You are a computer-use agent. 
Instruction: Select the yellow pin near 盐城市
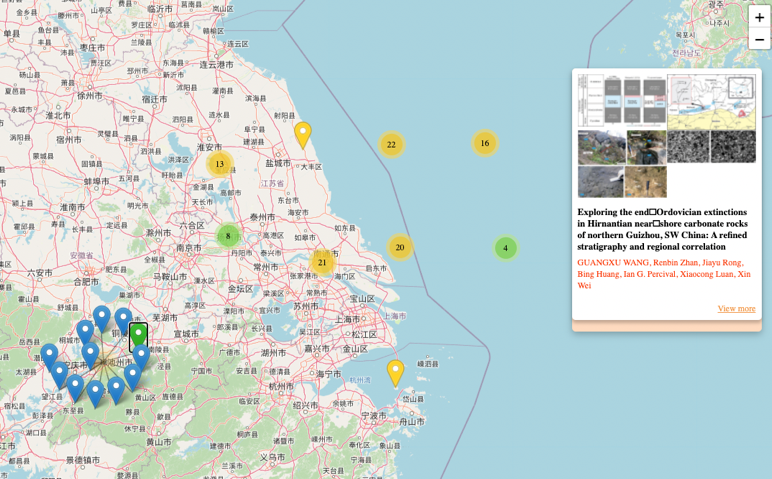[302, 134]
